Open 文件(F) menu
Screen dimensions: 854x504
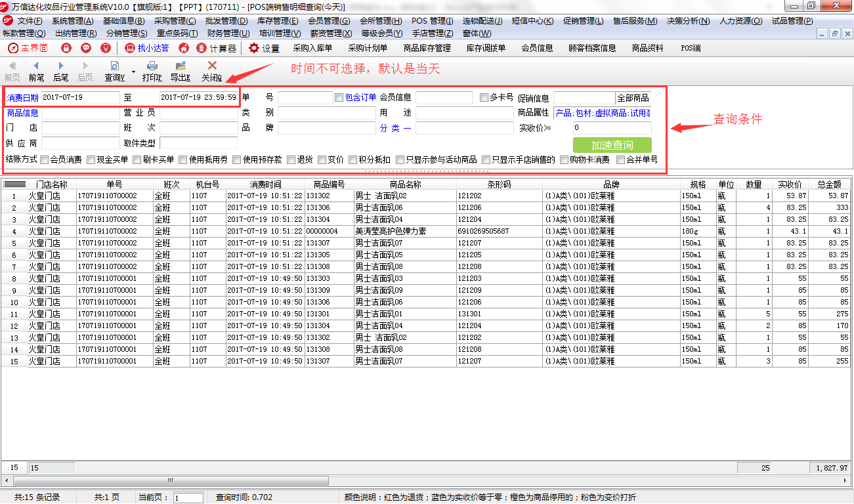(30, 21)
